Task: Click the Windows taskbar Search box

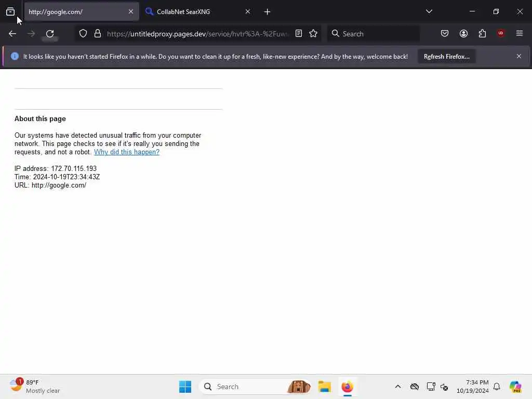Action: tap(255, 387)
